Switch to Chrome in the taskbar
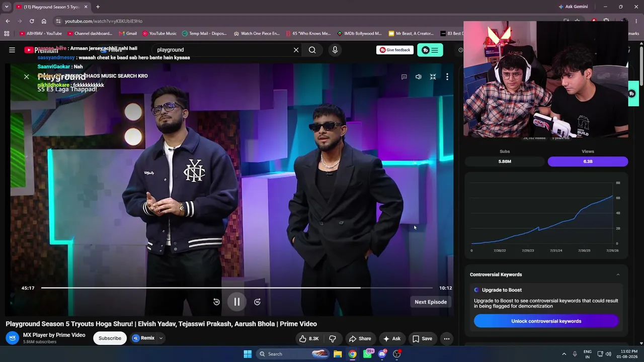Screen dimensions: 644x362 353,354
